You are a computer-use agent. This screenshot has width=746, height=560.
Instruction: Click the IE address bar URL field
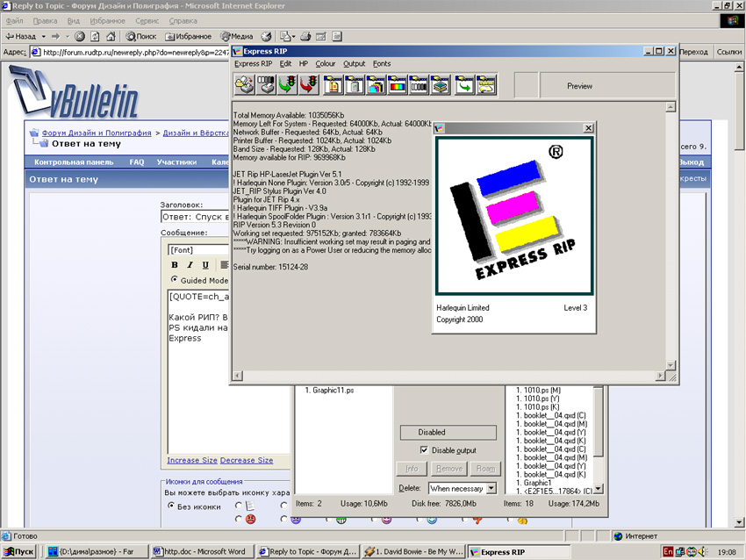click(131, 52)
